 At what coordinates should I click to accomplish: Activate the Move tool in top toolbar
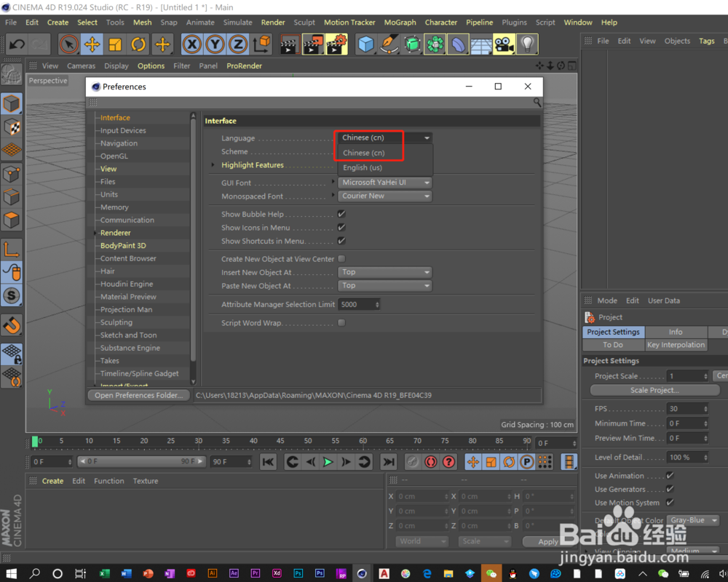click(92, 44)
